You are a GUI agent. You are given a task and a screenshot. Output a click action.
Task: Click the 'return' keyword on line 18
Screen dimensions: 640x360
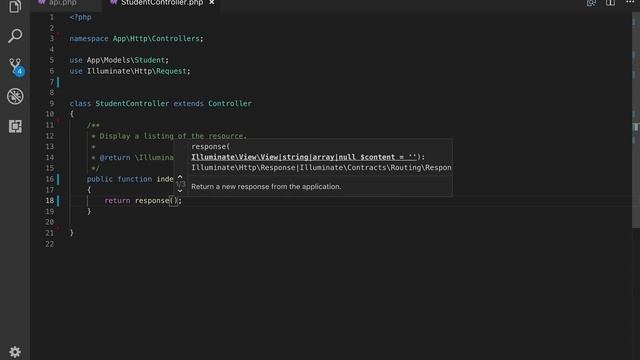[117, 200]
